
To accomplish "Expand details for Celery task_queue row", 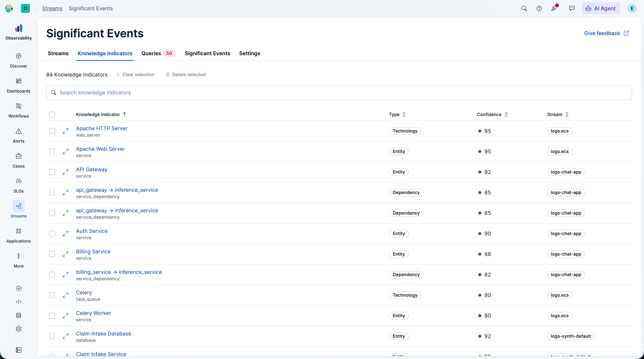I will point(66,295).
